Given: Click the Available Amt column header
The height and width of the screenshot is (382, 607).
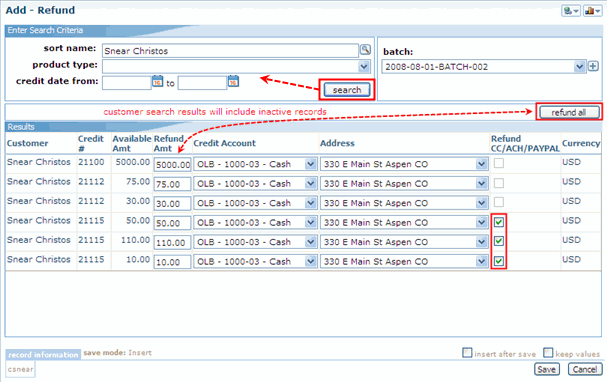Looking at the screenshot, I should point(132,143).
